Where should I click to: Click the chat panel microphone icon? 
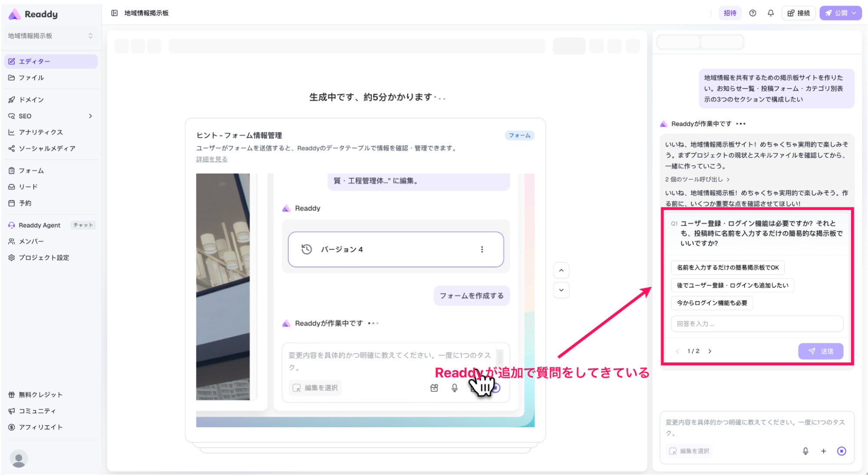click(x=805, y=451)
